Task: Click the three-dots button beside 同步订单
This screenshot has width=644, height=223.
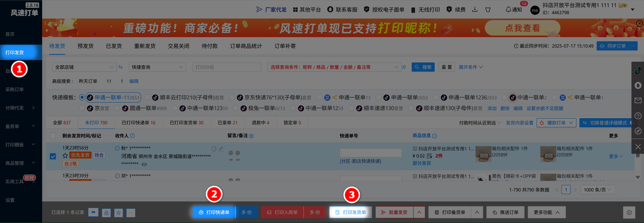Action: [633, 46]
